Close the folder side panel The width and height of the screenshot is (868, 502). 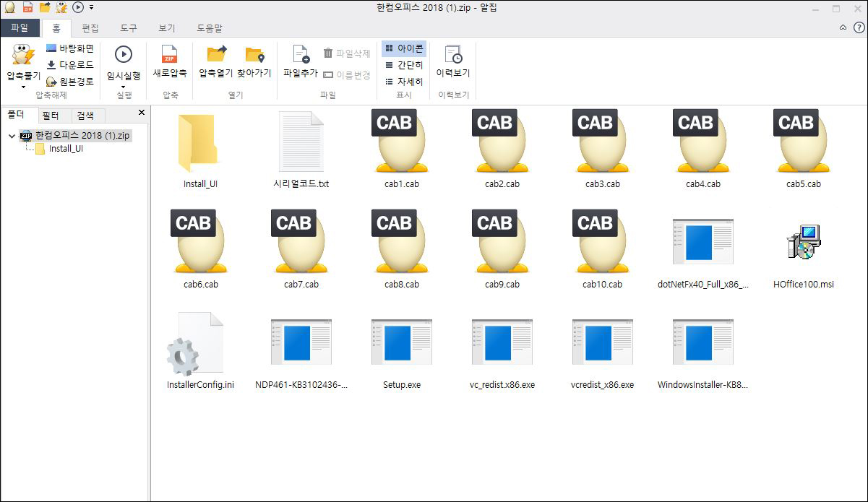tap(142, 113)
